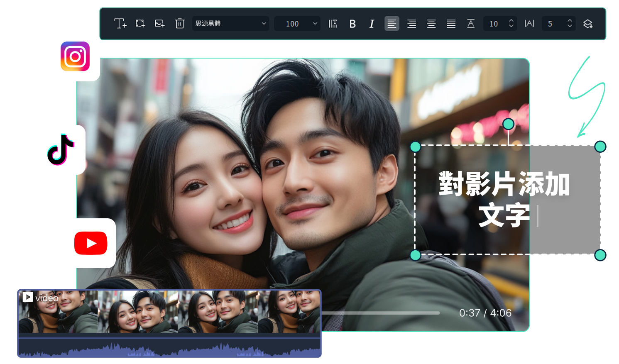
Task: Switch to the vertical text direction icon
Action: coord(333,24)
